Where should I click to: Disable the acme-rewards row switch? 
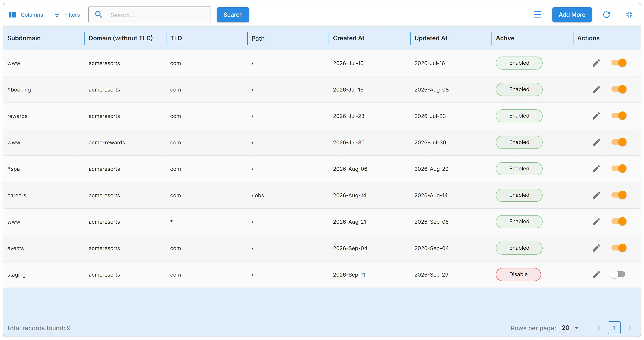point(619,142)
